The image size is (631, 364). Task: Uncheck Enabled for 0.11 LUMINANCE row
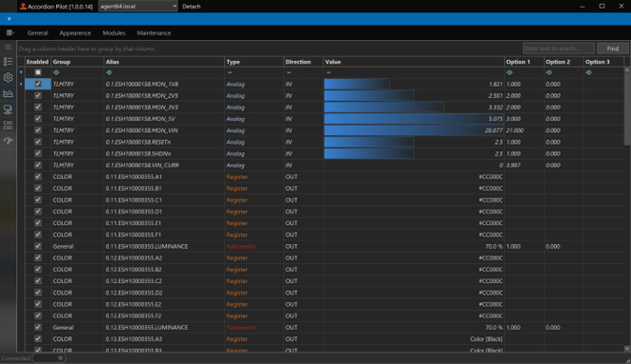[x=38, y=246]
